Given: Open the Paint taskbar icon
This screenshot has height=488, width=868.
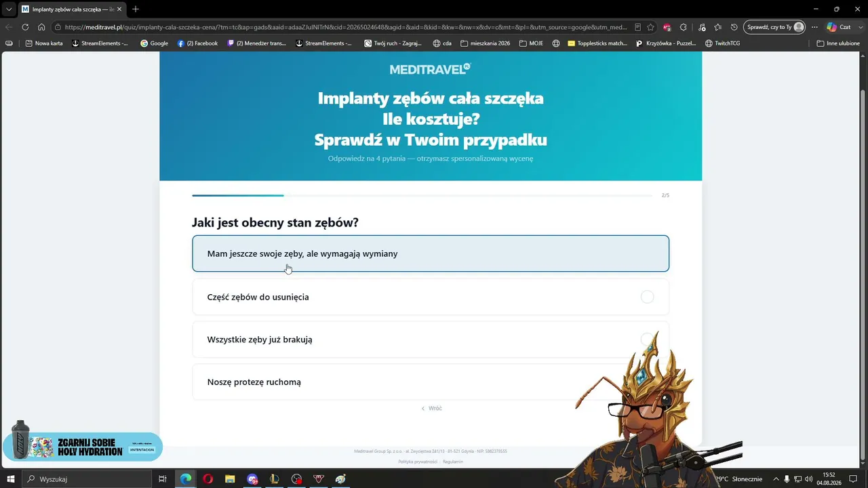Looking at the screenshot, I should coord(340,479).
